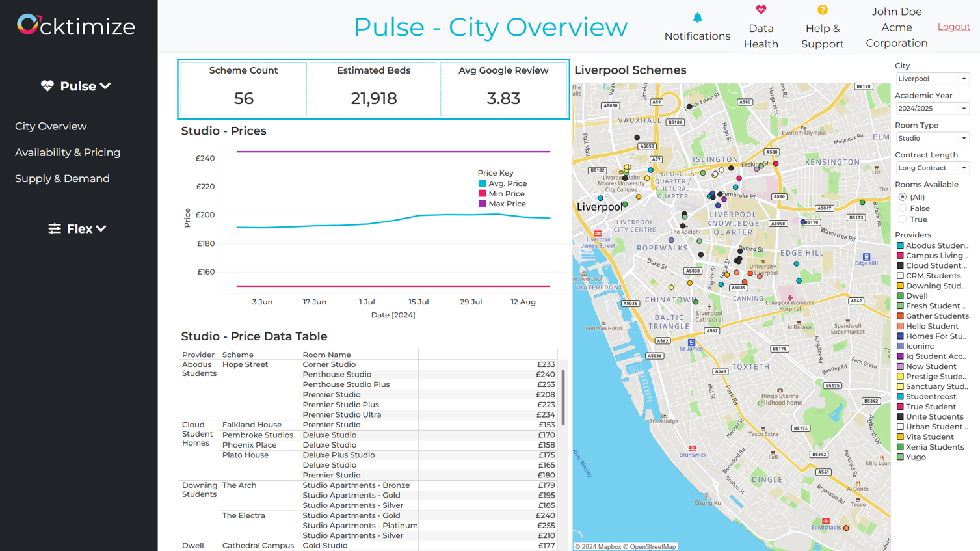The height and width of the screenshot is (551, 980).
Task: Toggle Downing Students provider legend box
Action: (900, 286)
